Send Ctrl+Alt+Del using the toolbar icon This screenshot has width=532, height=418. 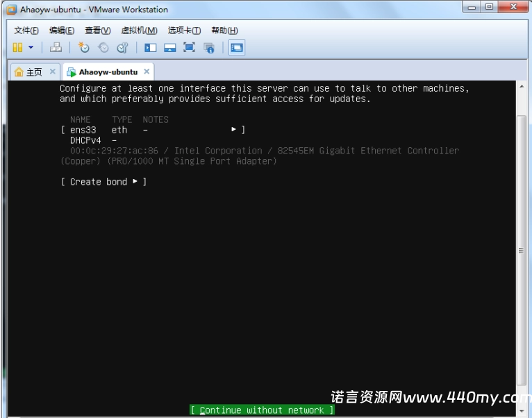coord(56,47)
